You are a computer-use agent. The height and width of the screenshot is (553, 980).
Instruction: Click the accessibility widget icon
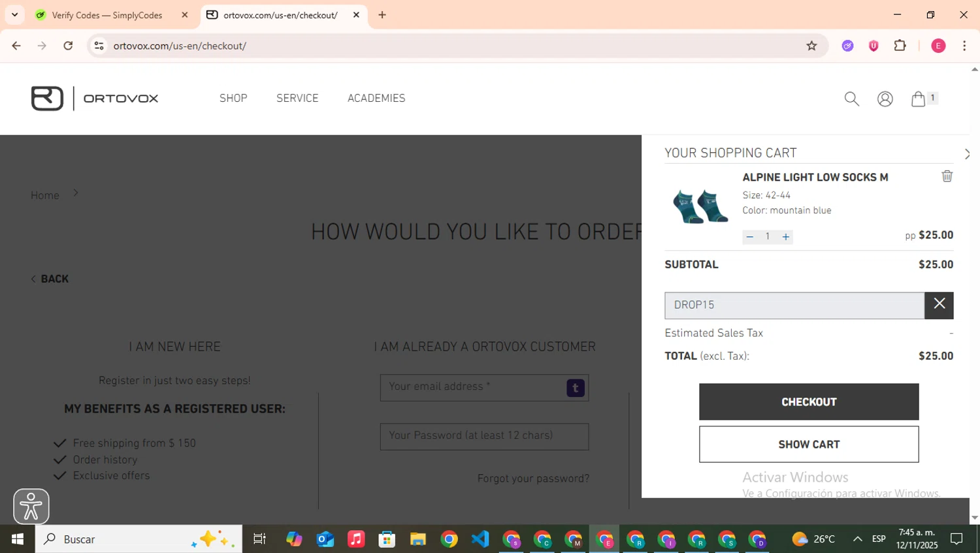point(31,507)
